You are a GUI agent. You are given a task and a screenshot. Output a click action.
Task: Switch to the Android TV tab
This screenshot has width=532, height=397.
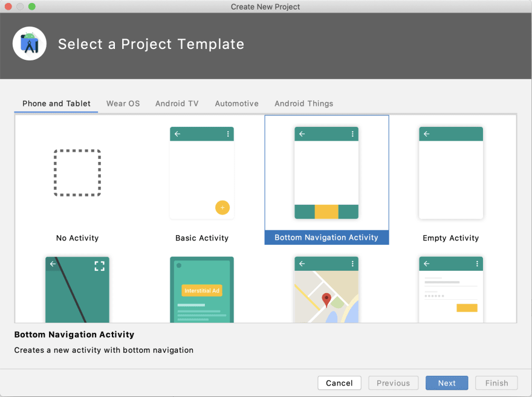[177, 104]
